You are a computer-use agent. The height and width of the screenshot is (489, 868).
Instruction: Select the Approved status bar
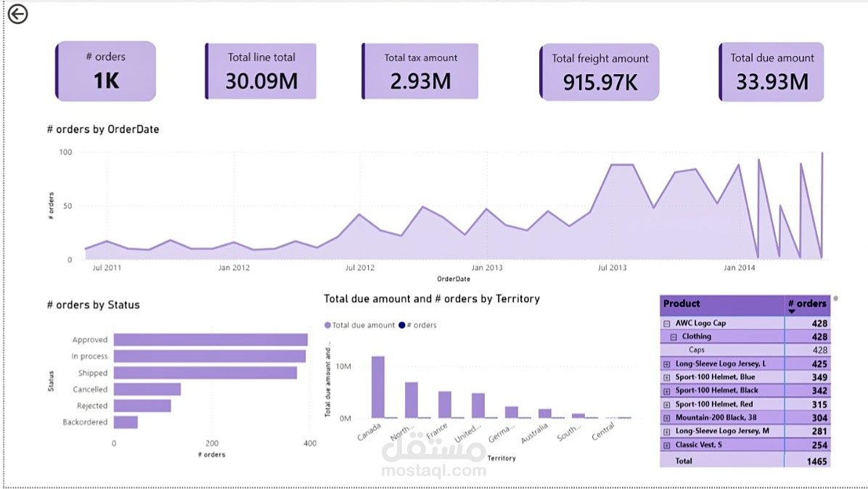[210, 340]
